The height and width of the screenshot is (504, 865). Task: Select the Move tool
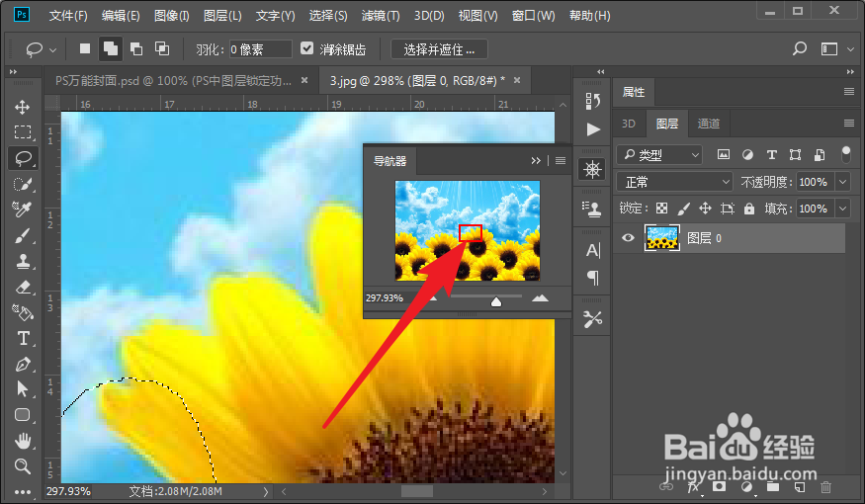[x=23, y=107]
